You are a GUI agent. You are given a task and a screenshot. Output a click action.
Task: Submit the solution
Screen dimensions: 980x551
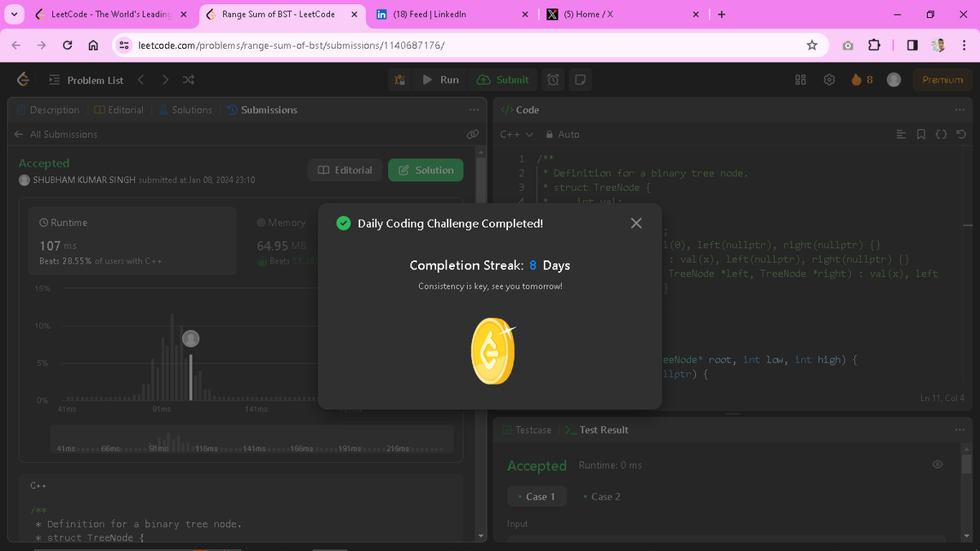[x=503, y=80]
